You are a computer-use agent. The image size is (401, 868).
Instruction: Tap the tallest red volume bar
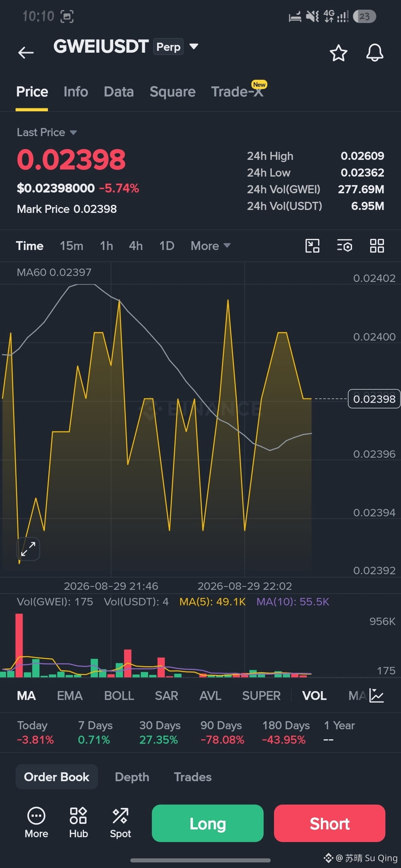click(x=19, y=645)
